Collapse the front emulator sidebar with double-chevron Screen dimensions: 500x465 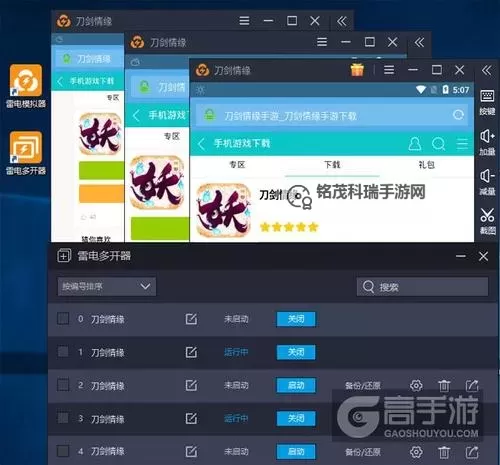[486, 70]
